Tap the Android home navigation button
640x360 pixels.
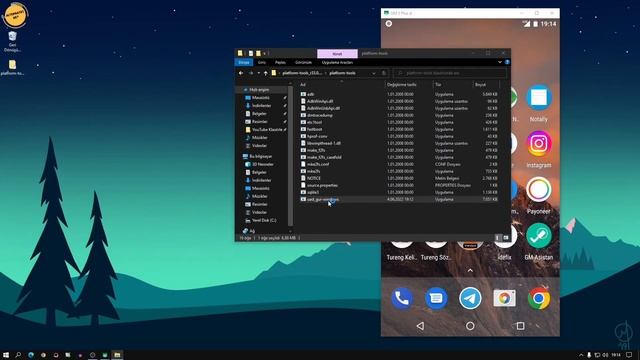pyautogui.click(x=470, y=326)
